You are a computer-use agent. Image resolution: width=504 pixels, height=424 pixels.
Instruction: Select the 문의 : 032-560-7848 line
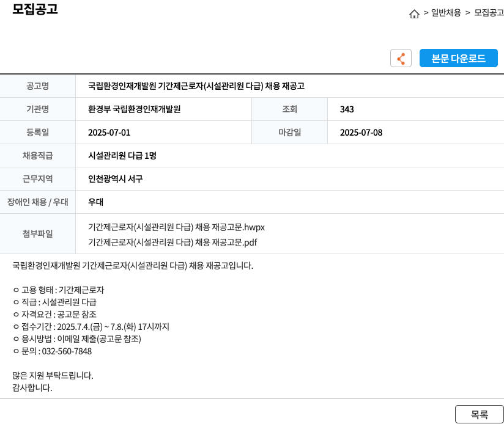click(53, 351)
